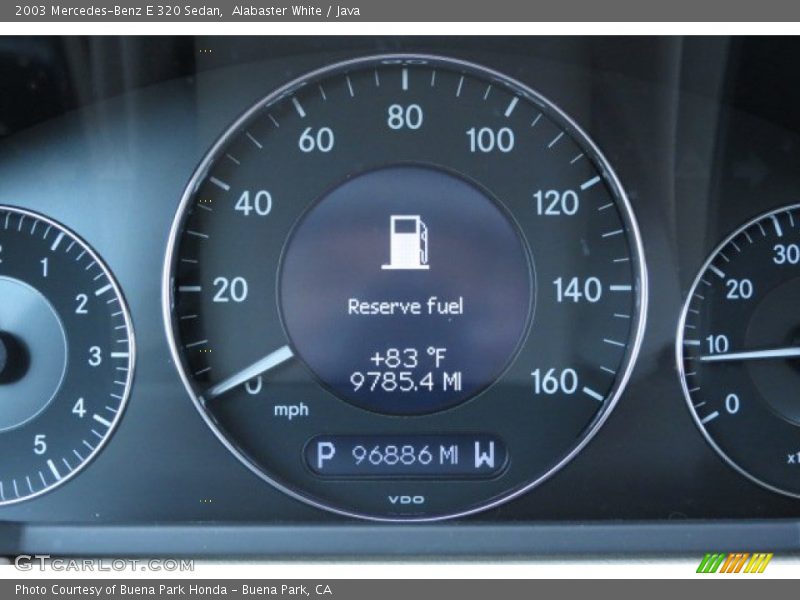Click the 140 mark on speedometer

(x=578, y=290)
